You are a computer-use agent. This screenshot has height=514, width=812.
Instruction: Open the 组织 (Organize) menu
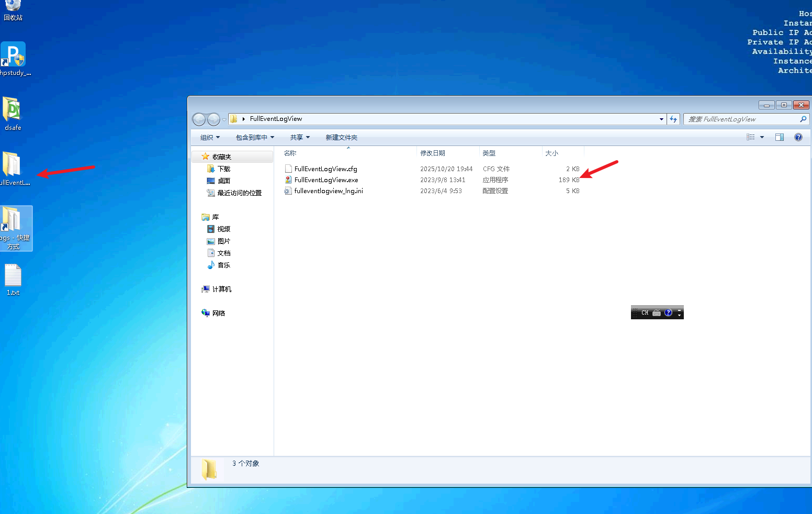pos(210,138)
